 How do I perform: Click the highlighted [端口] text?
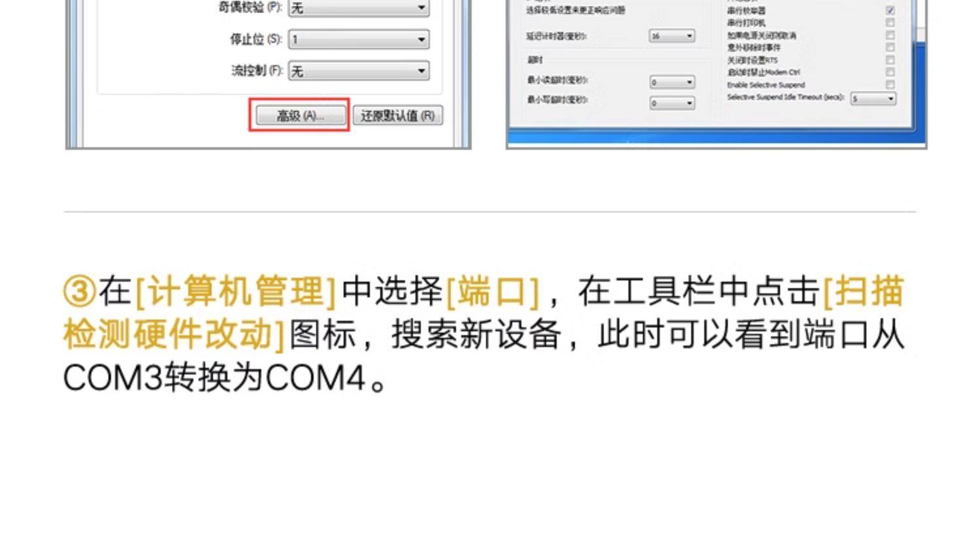pos(493,291)
